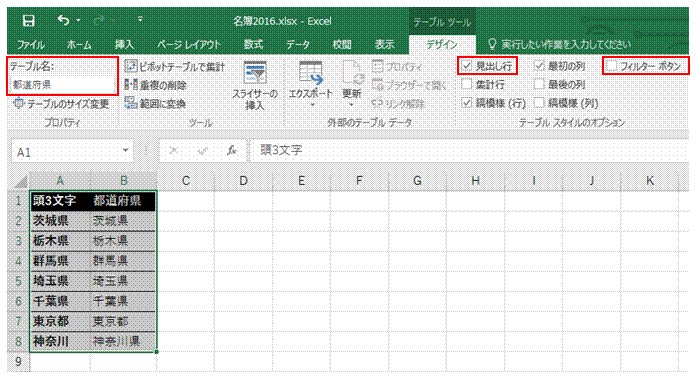Viewport: 698px width, 377px height.
Task: Select row 5 header
Action: coord(18,281)
